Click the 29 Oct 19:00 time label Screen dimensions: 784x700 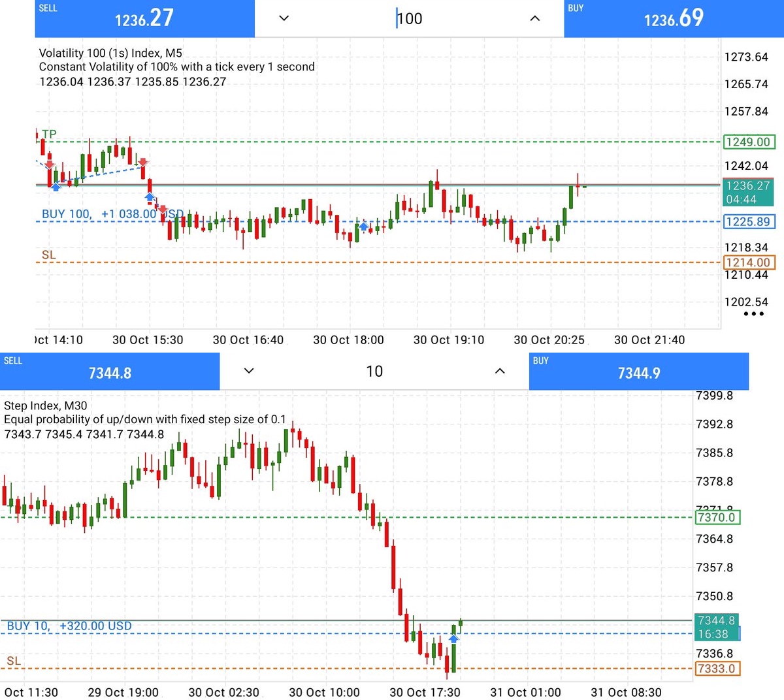pos(123,693)
